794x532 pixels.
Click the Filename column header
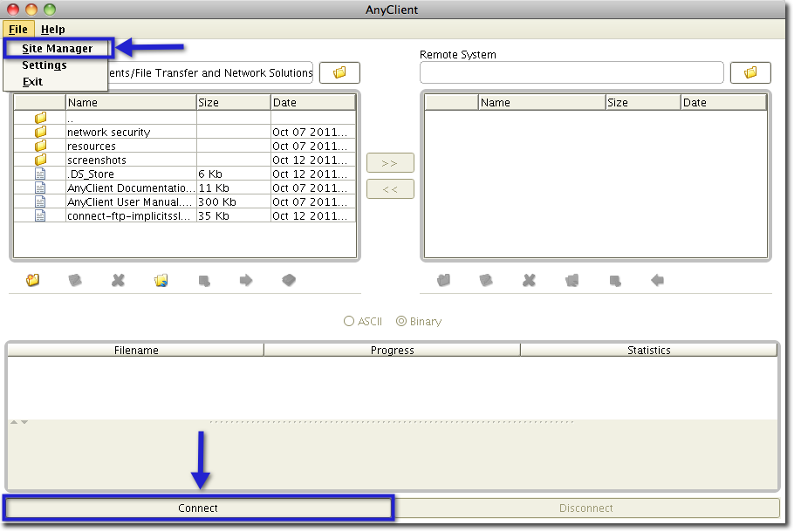click(136, 351)
